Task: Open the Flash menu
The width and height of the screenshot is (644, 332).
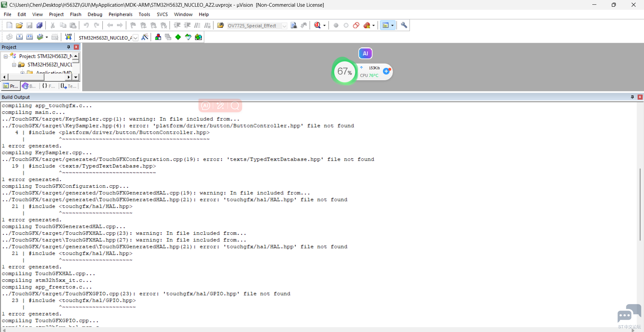Action: click(76, 14)
